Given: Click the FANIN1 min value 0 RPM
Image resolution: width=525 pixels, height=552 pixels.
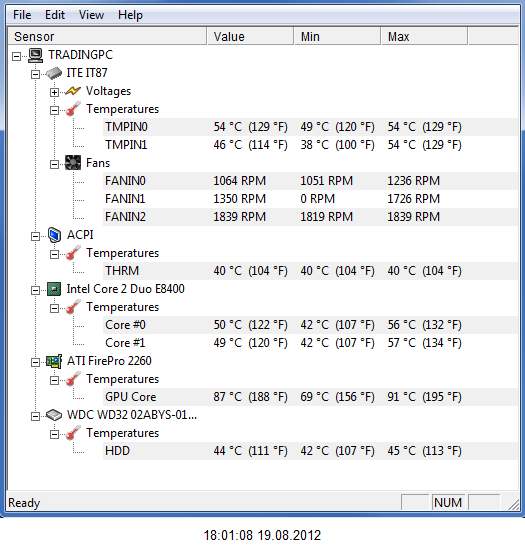Looking at the screenshot, I should (x=317, y=199).
